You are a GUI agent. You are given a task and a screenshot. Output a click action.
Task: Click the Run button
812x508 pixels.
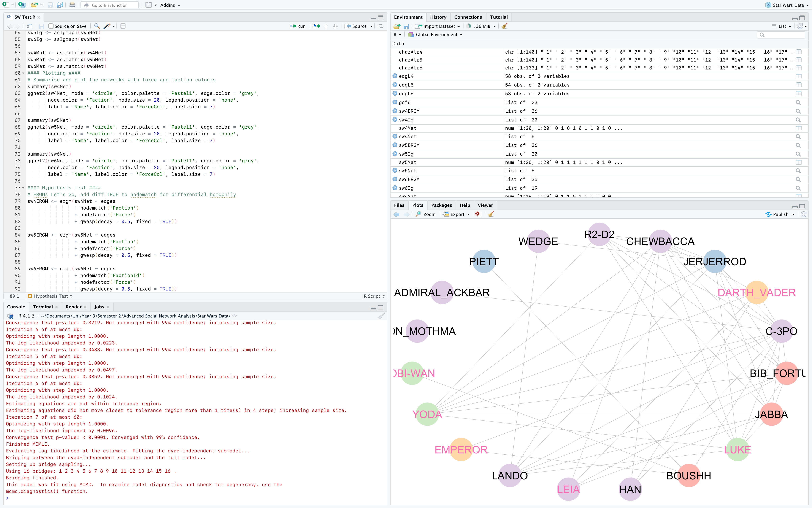click(298, 26)
